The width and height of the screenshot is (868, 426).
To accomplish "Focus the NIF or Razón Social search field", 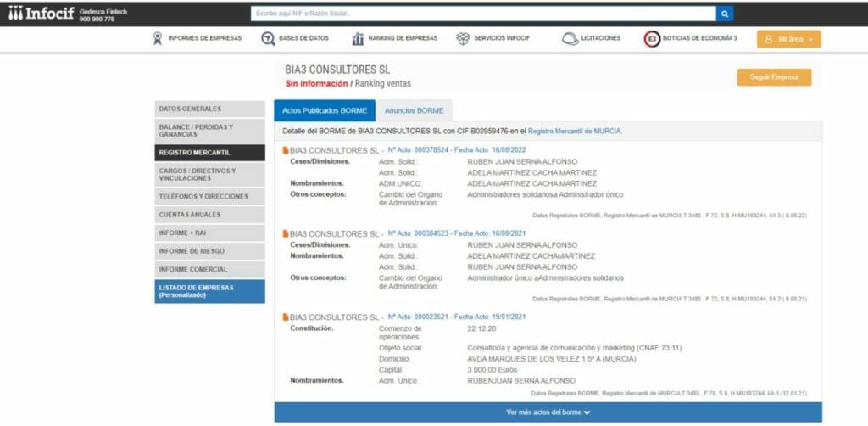I will pyautogui.click(x=483, y=14).
